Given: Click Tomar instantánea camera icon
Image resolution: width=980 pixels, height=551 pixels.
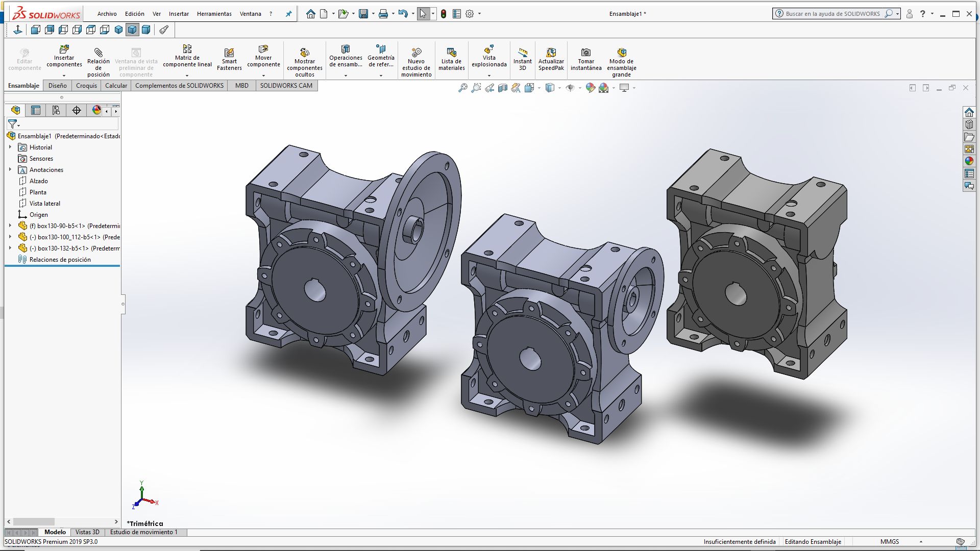Looking at the screenshot, I should (x=586, y=53).
